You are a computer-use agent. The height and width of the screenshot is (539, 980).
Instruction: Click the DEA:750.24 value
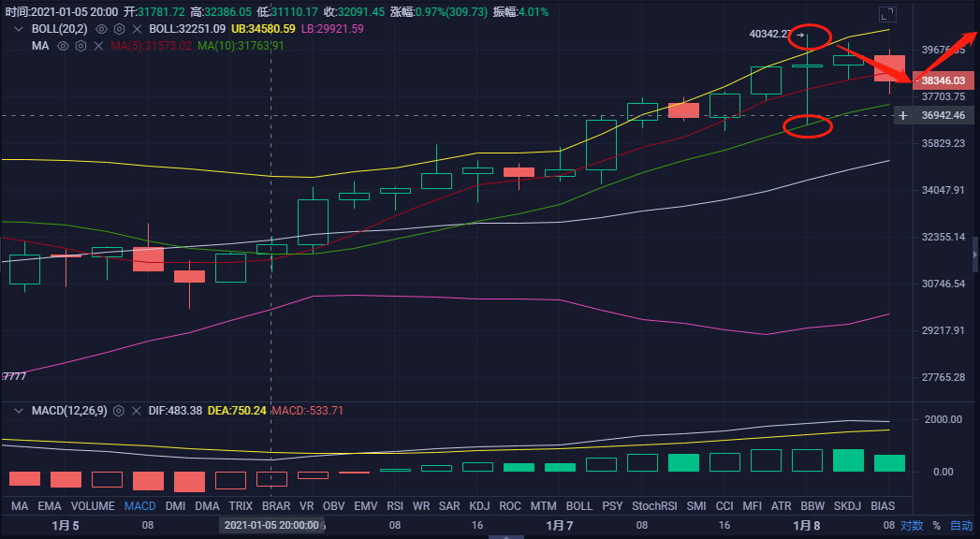237,411
